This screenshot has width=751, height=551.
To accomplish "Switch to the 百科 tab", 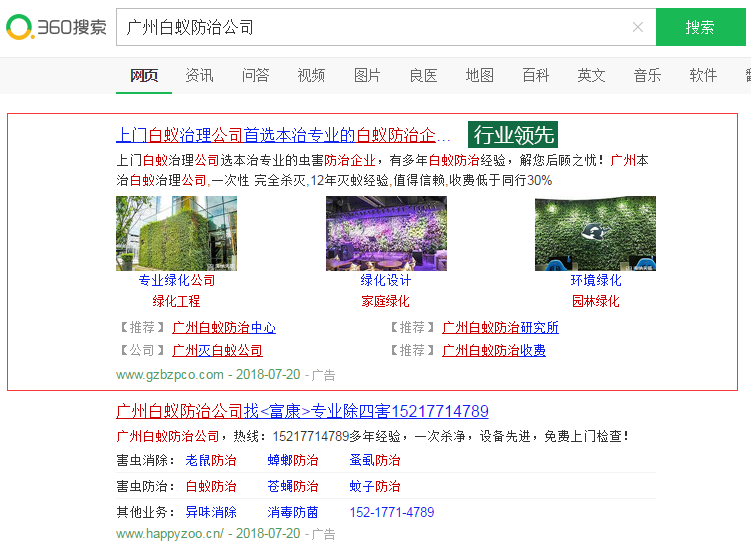I will [535, 75].
